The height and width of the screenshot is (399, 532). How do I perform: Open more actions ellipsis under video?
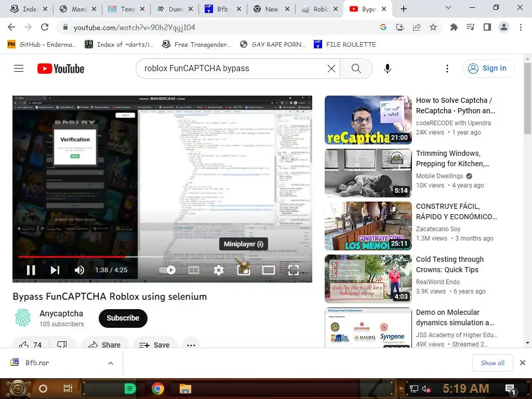pyautogui.click(x=191, y=345)
